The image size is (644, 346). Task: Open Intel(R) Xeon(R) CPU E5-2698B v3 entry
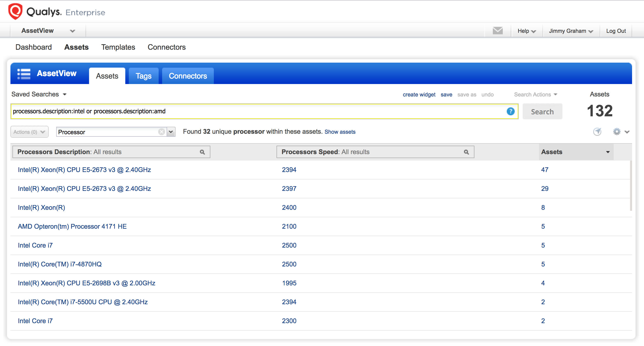87,283
